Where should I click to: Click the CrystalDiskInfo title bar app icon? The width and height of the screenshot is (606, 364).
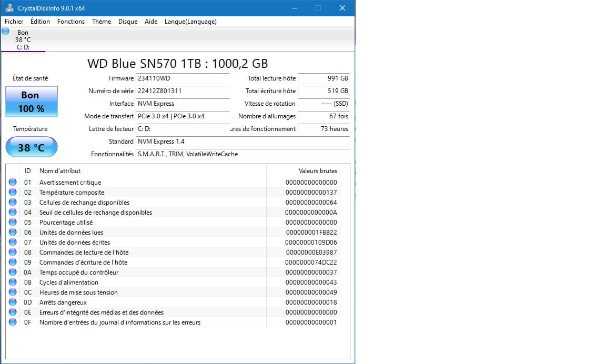coord(9,8)
